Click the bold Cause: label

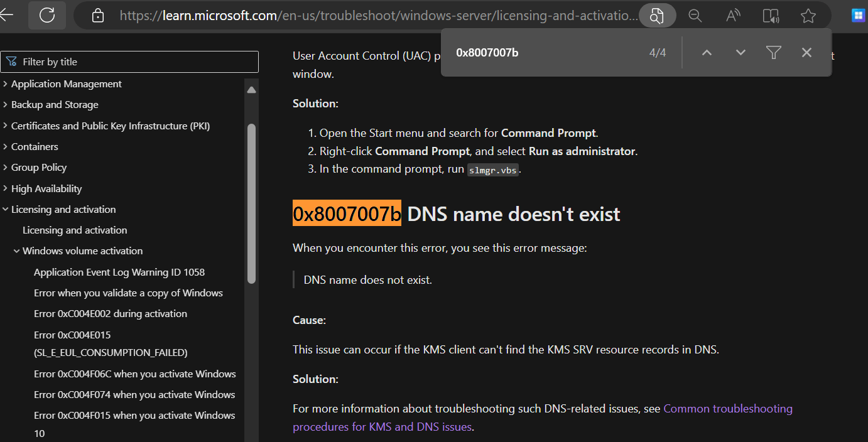tap(310, 320)
